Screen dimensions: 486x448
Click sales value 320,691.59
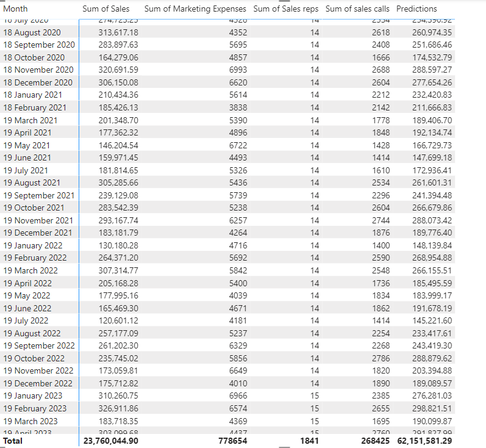[x=118, y=70]
